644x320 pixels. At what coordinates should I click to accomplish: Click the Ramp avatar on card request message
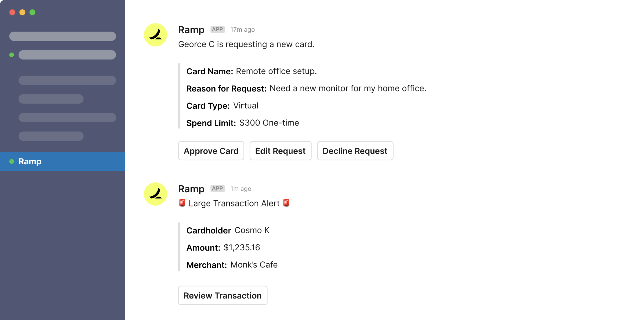click(155, 35)
